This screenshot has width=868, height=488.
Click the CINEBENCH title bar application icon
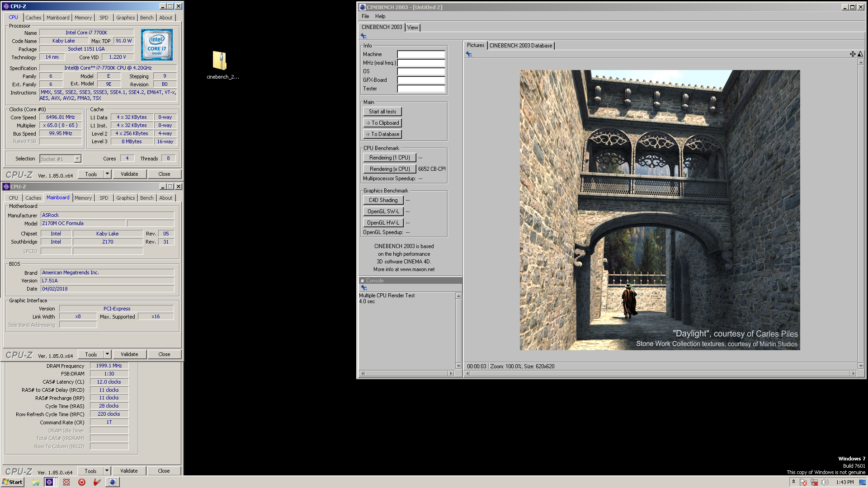point(362,7)
